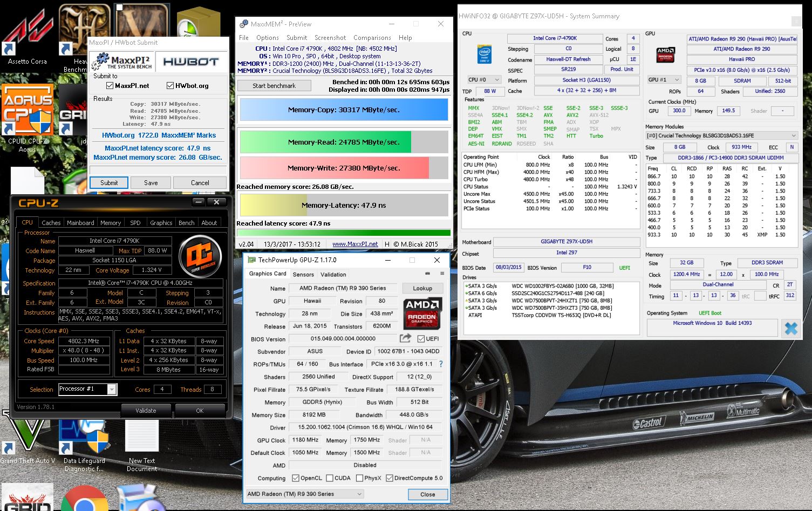The width and height of the screenshot is (812, 511).
Task: Click the GIGABYTE Z97X-UD5H motherboard field
Action: pyautogui.click(x=567, y=242)
